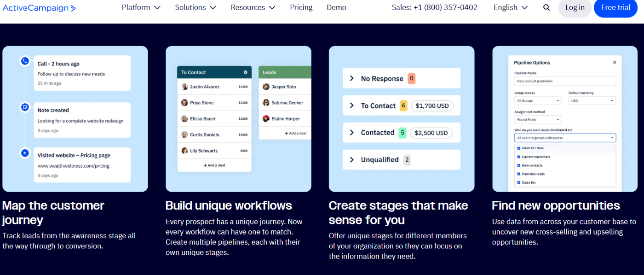This screenshot has height=275, width=644.
Task: Click the $1,700 USD value pill
Action: coord(432,105)
